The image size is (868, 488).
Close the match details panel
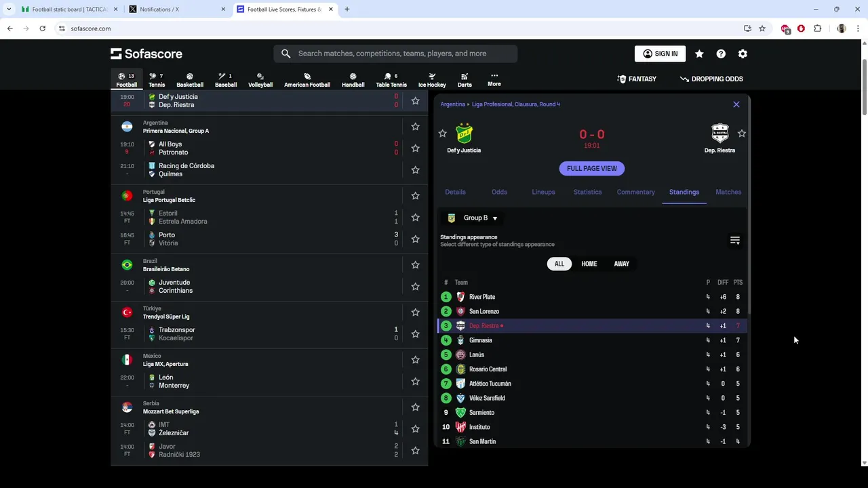click(x=736, y=104)
